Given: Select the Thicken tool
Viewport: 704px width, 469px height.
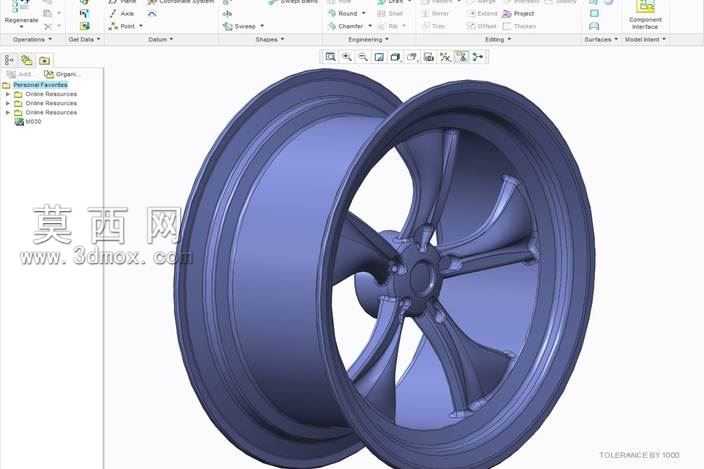Looking at the screenshot, I should pos(519,26).
